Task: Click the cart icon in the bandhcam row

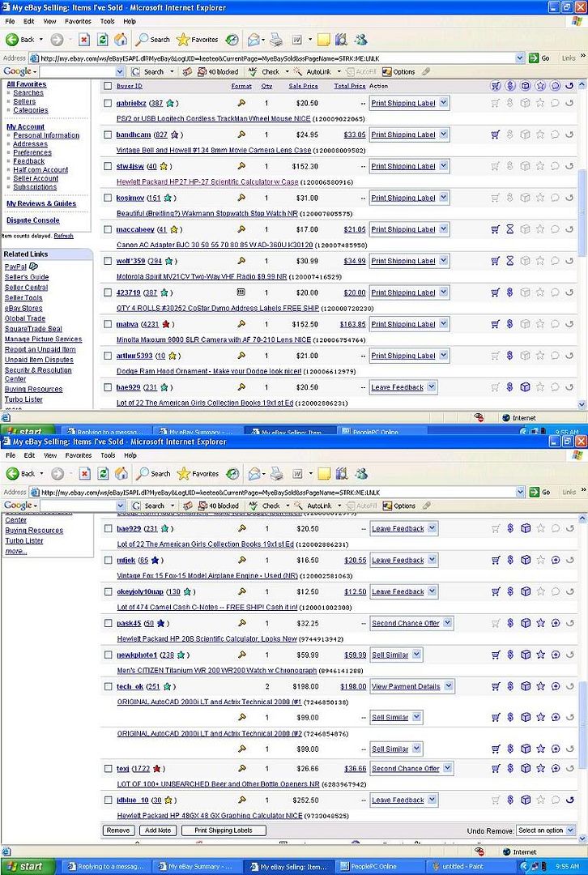Action: [x=496, y=134]
